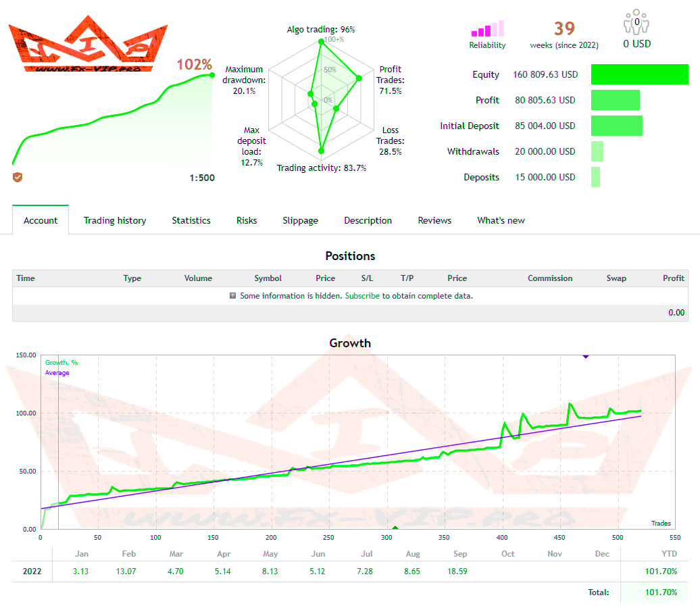Screen dimensions: 700x608
Task: Click the Average legend label
Action: [57, 373]
